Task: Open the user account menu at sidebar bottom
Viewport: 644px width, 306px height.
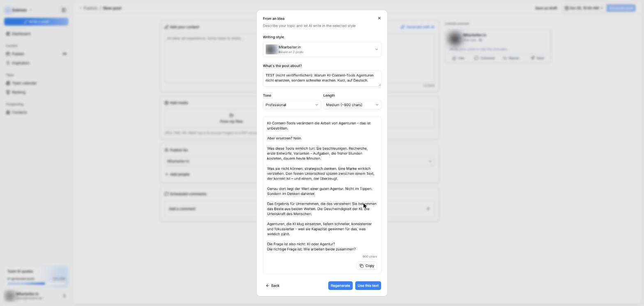Action: pyautogui.click(x=36, y=296)
